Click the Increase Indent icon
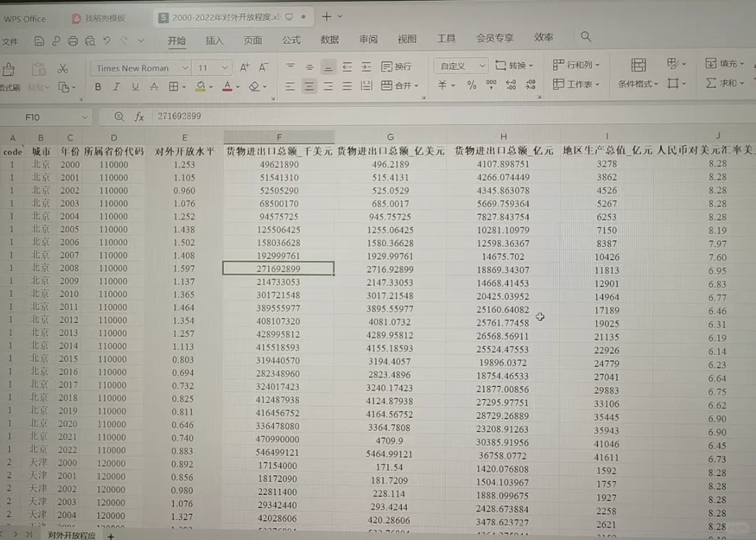 click(367, 67)
